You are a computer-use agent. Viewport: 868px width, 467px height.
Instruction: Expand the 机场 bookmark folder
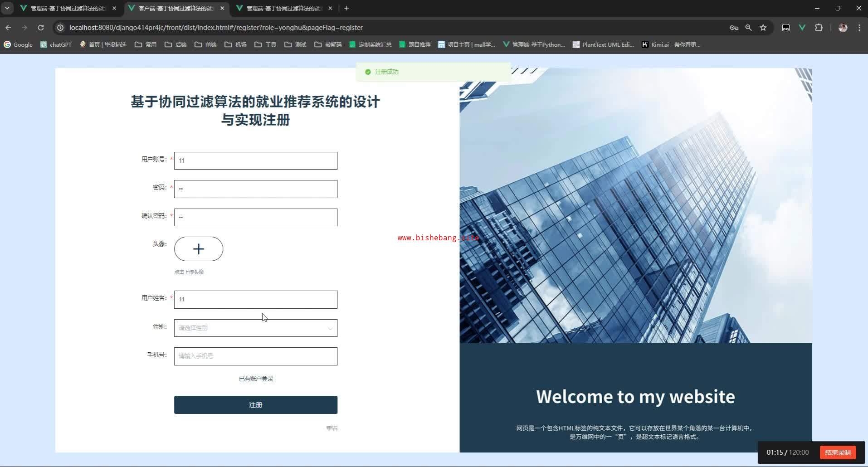click(x=235, y=44)
